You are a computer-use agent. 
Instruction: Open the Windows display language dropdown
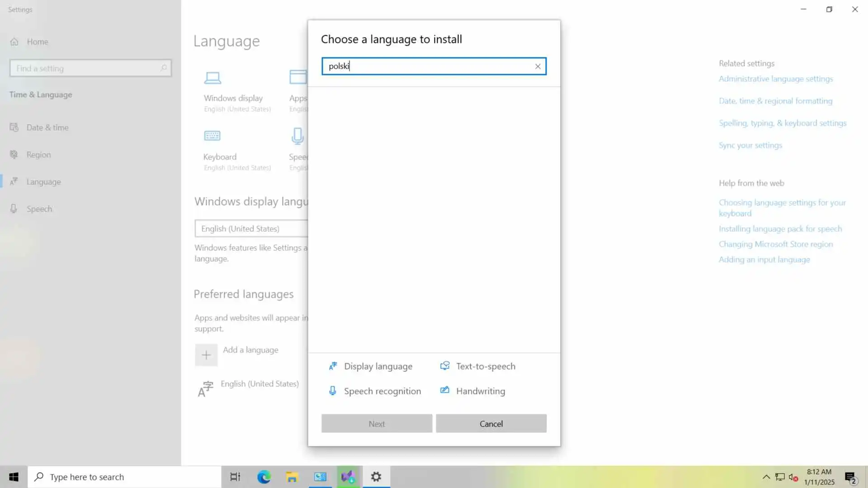[x=251, y=229]
